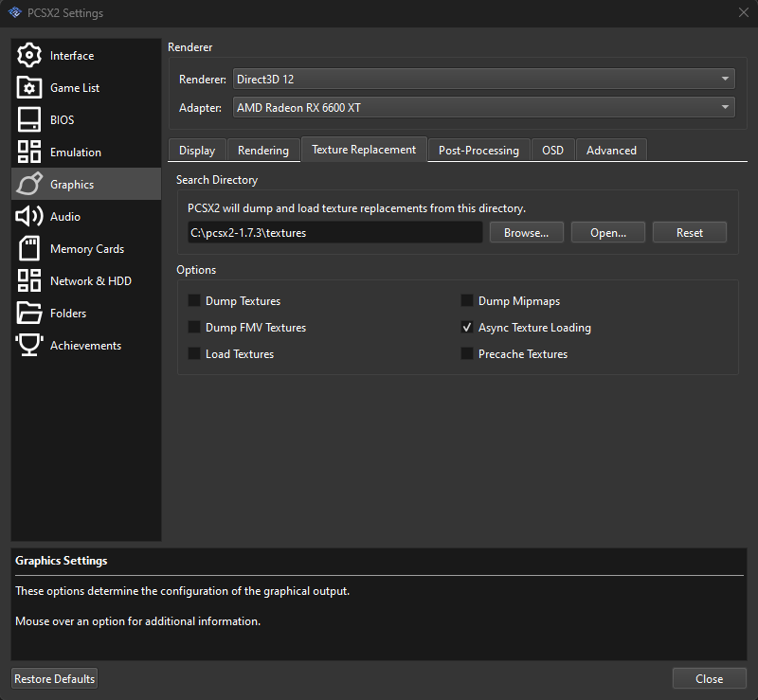Screen dimensions: 758x700
Task: Select the BIOS chip icon
Action: [x=29, y=120]
